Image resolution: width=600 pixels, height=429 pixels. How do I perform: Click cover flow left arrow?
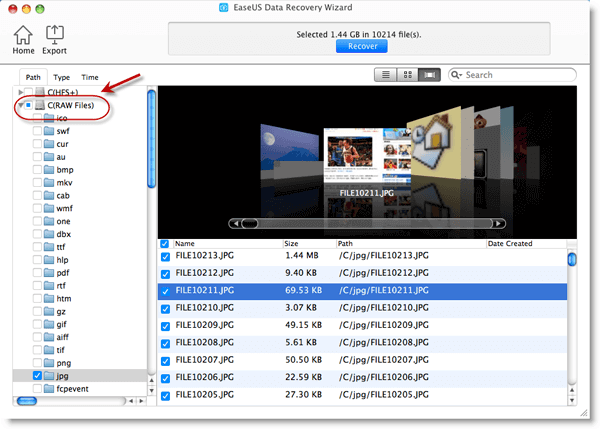pos(236,223)
